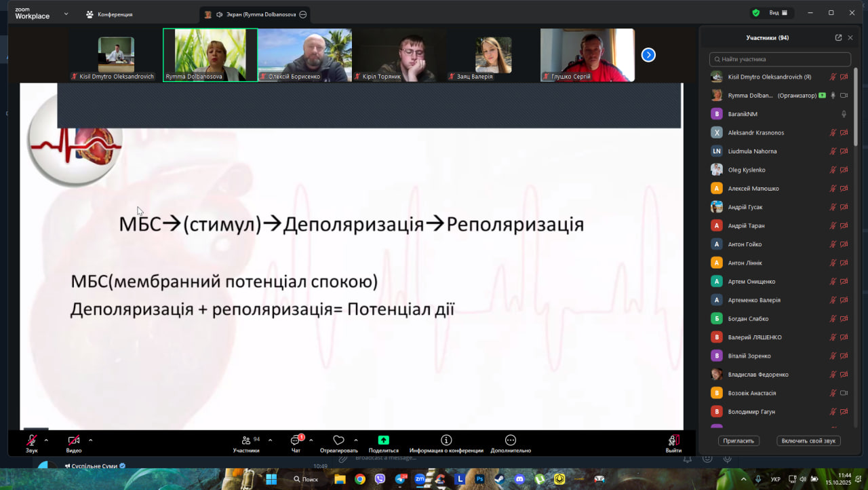This screenshot has width=868, height=490.
Task: Open the Вид layout menu
Action: [x=778, y=13]
